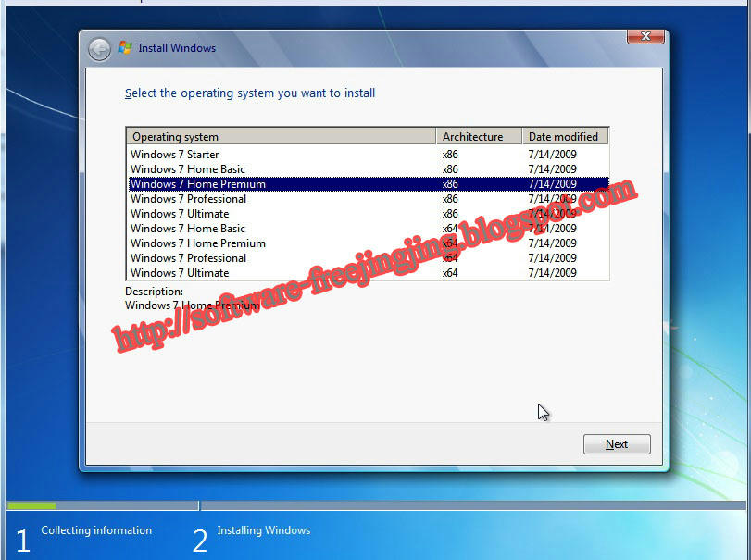This screenshot has height=560, width=751.
Task: Choose Windows 7 Home Premium x64
Action: pos(198,243)
